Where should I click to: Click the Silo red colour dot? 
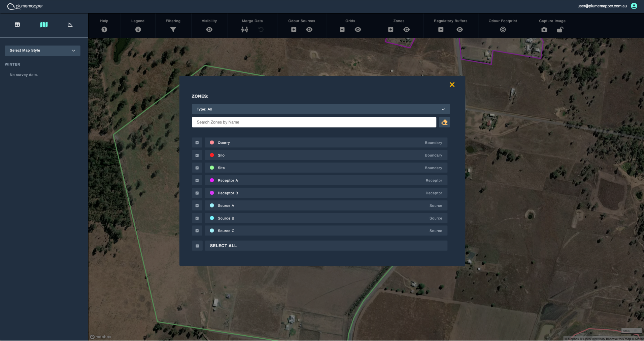[x=212, y=155]
